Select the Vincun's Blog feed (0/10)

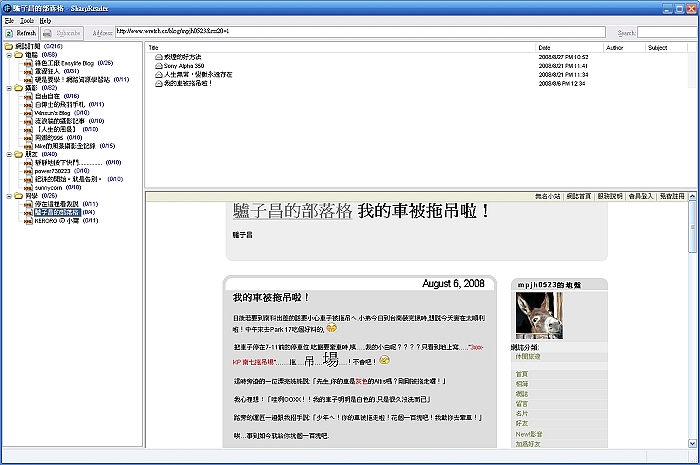62,113
